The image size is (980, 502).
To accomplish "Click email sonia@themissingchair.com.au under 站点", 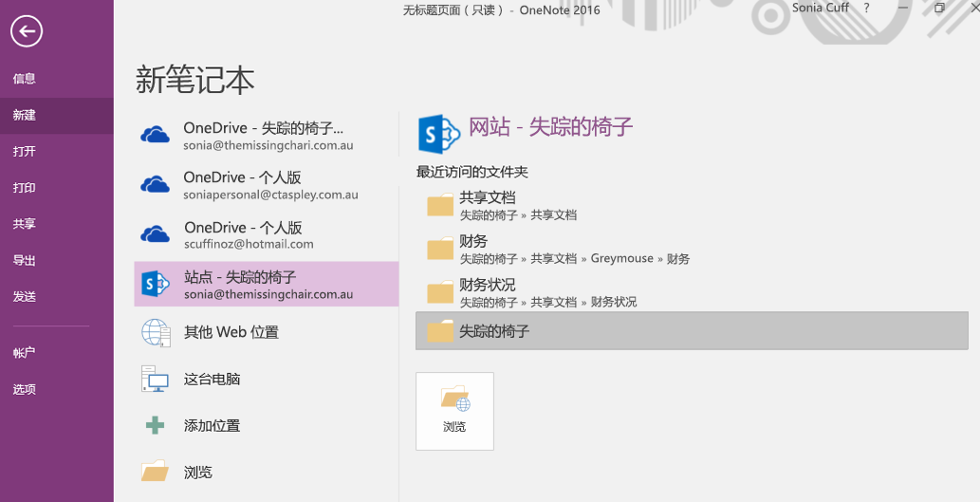I will click(268, 294).
